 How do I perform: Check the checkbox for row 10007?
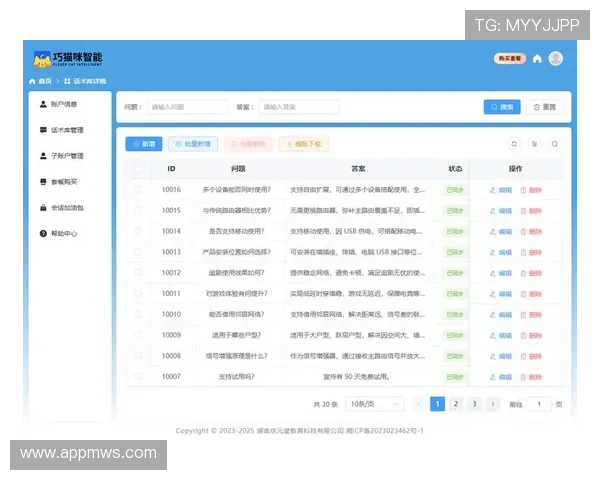138,376
